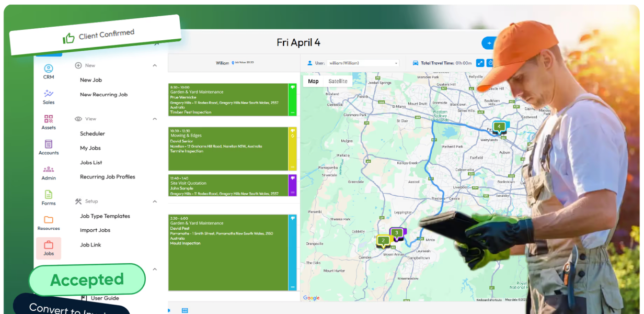
Task: Click the handle bar on Mowing job strip
Action: 293,167
